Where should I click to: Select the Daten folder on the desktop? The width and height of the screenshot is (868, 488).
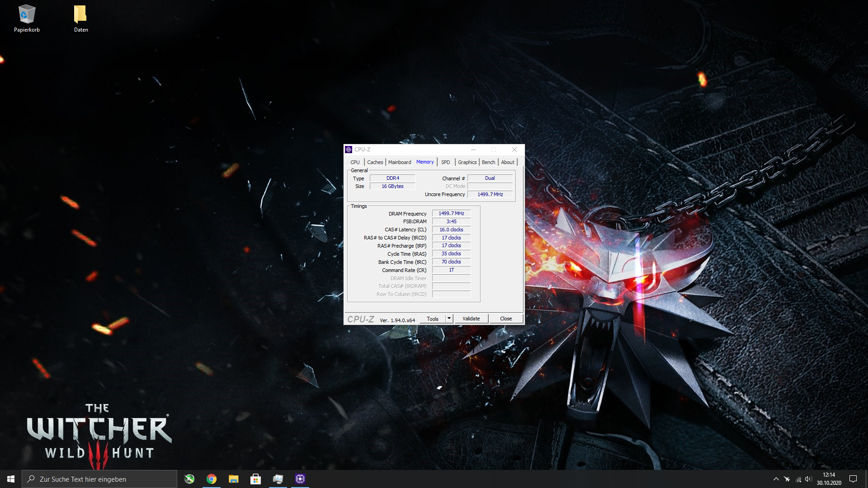pyautogui.click(x=81, y=19)
